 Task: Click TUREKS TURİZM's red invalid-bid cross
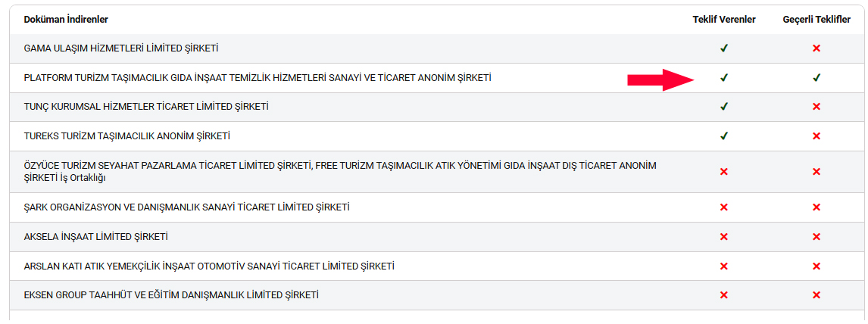816,136
